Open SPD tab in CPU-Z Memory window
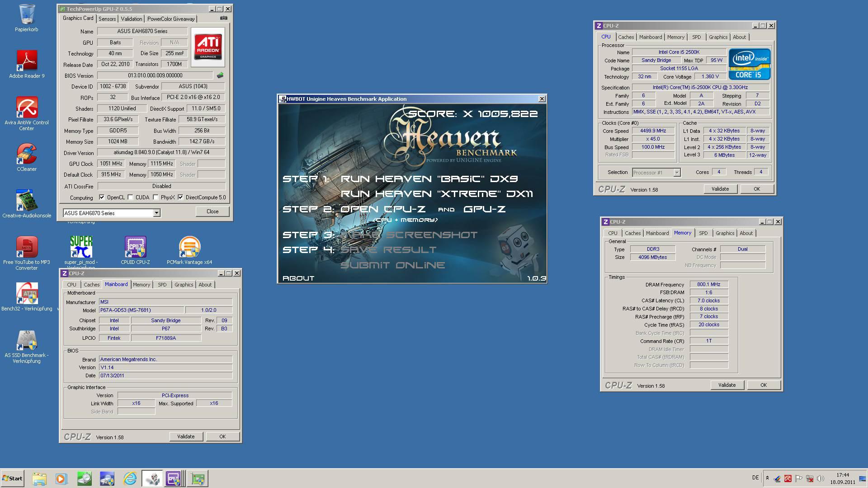 pyautogui.click(x=703, y=233)
